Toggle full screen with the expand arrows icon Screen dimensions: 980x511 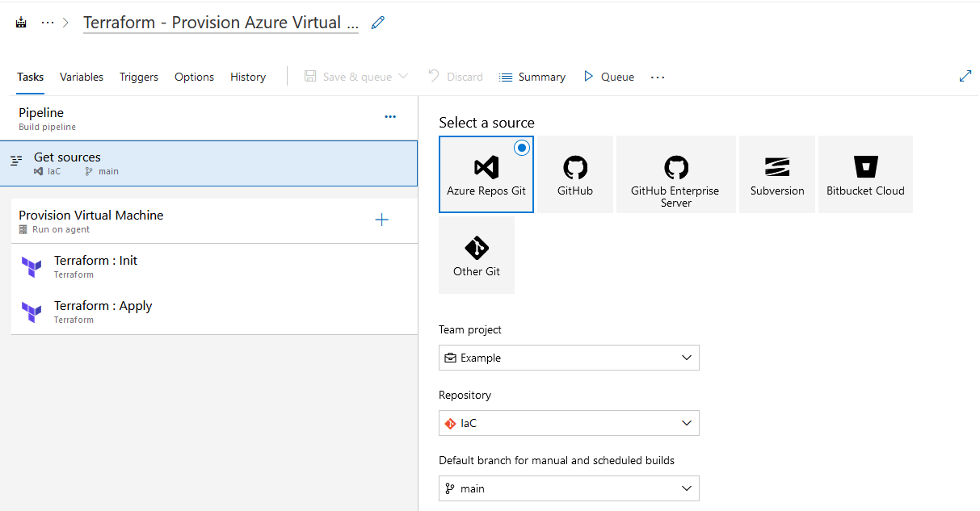[x=965, y=76]
